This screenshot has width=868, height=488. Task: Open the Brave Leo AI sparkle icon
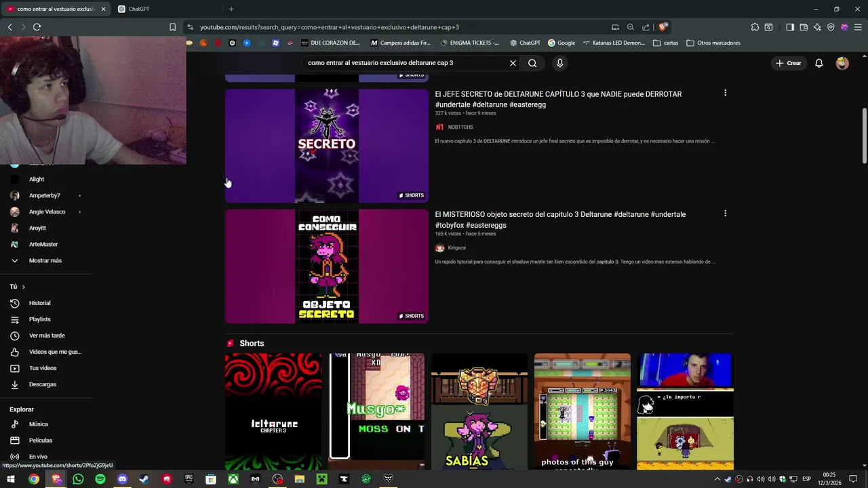pyautogui.click(x=817, y=27)
